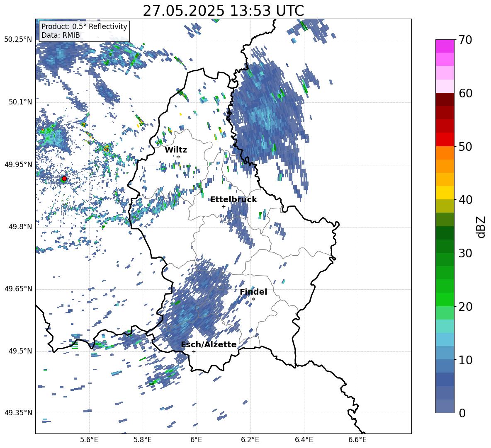Click the Esch/Alzette station cross marker
Viewport: 491px width, 448px height.
pos(194,351)
